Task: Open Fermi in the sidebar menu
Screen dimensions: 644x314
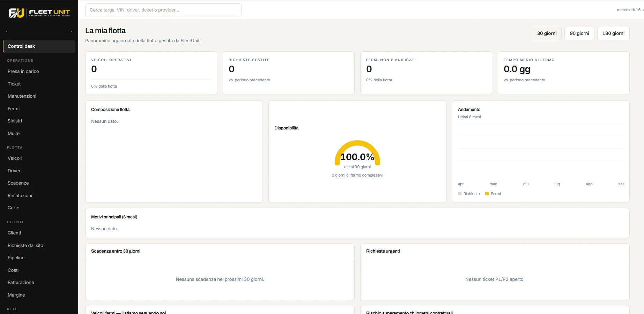Action: (x=39, y=109)
